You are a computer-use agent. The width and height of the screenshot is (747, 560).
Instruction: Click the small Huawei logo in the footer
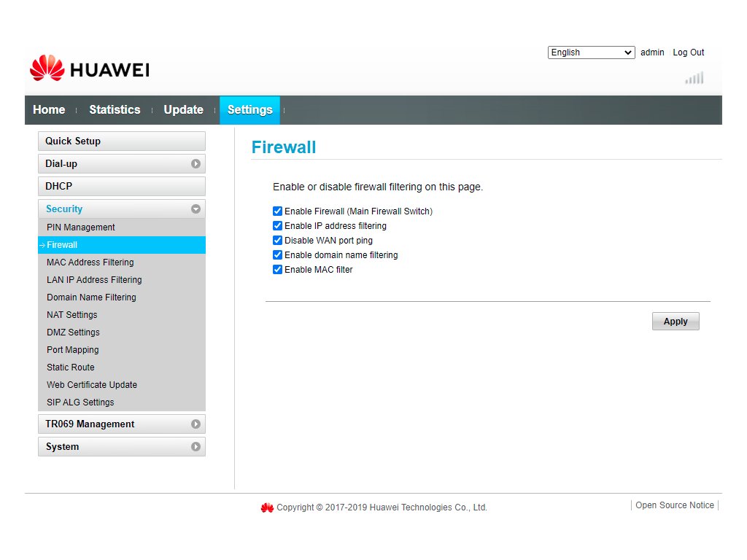pyautogui.click(x=267, y=507)
